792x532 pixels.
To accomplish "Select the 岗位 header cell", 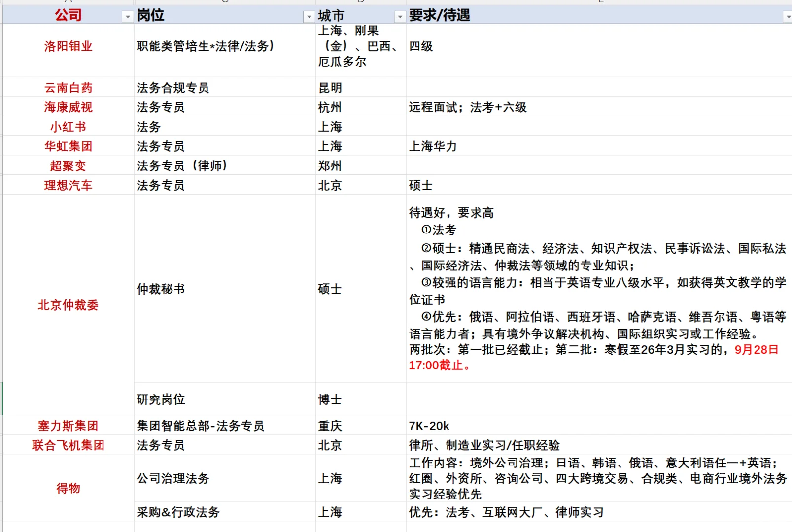I will [225, 15].
